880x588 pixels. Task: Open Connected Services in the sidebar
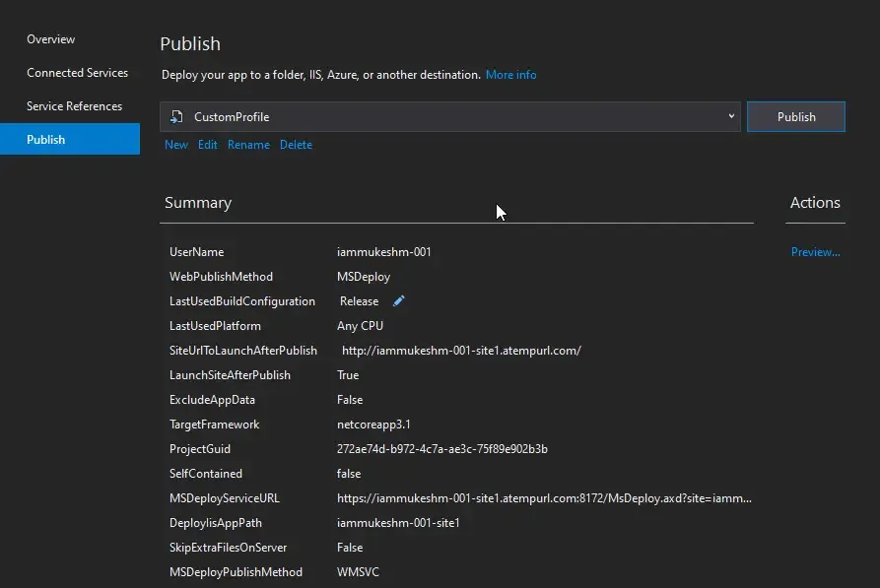tap(77, 72)
